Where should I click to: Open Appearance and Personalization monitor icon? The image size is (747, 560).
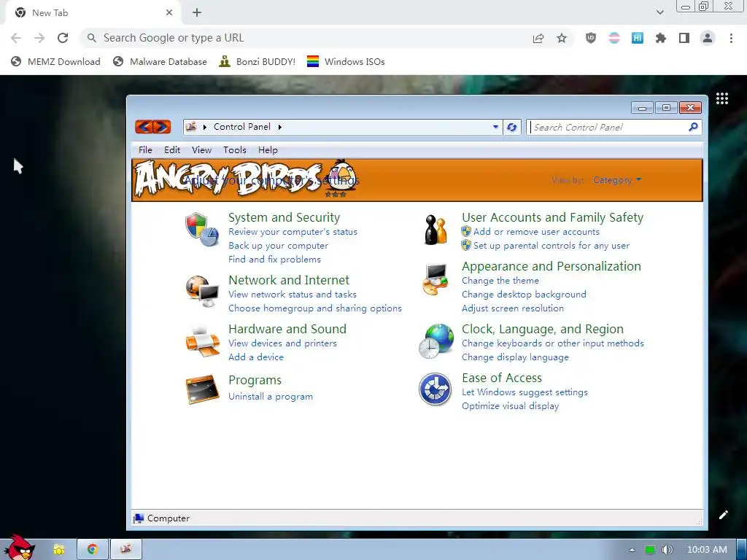click(x=436, y=279)
